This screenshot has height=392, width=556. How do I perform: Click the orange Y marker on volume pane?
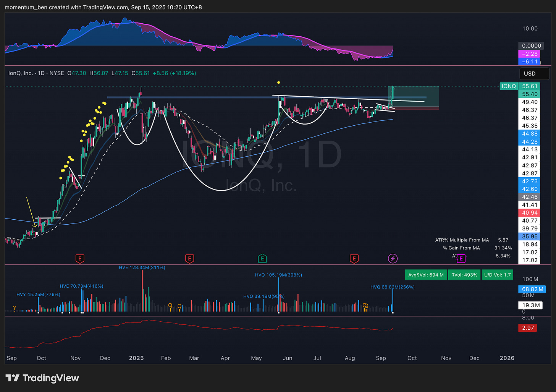[x=15, y=308]
